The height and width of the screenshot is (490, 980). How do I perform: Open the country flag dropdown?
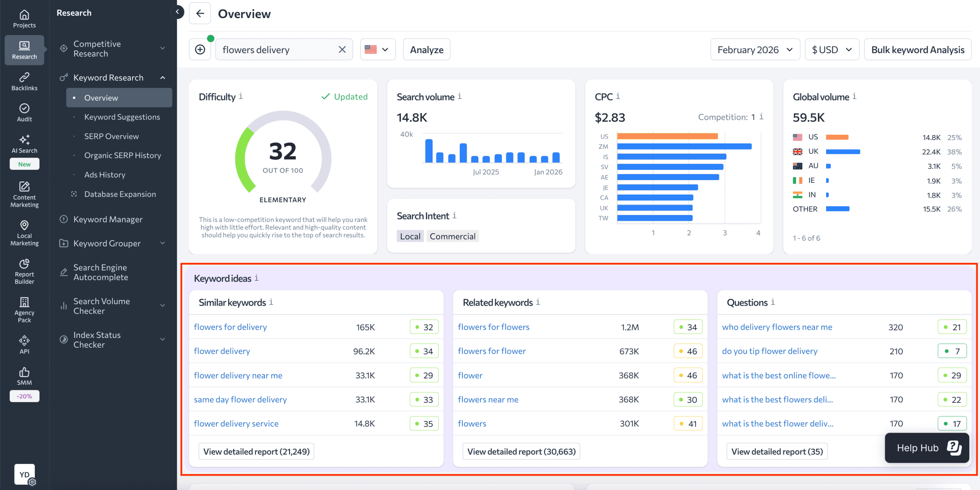click(377, 49)
